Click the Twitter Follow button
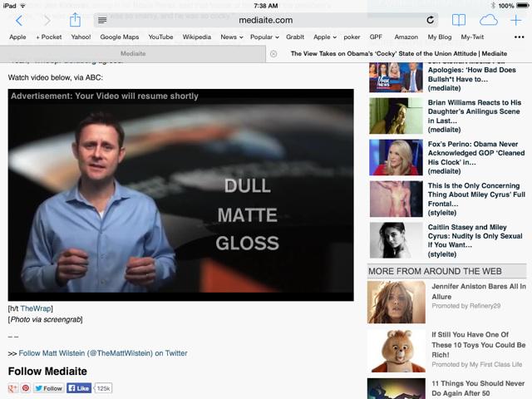This screenshot has height=399, width=532. [x=49, y=388]
